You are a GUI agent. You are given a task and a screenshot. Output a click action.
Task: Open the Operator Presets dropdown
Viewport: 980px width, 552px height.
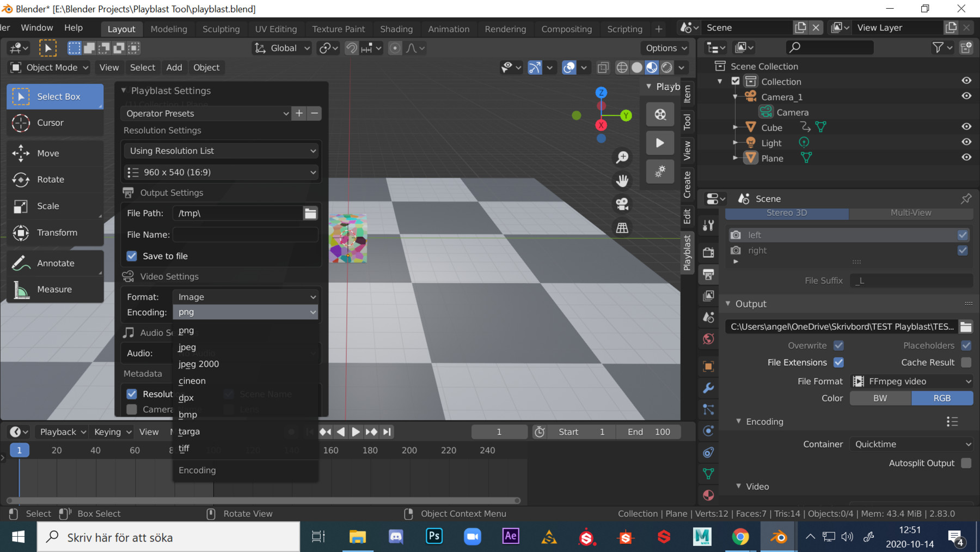click(x=206, y=113)
